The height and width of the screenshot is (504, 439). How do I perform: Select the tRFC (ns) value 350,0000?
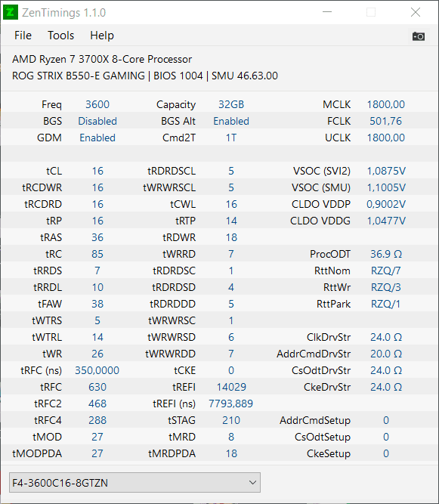pyautogui.click(x=97, y=370)
